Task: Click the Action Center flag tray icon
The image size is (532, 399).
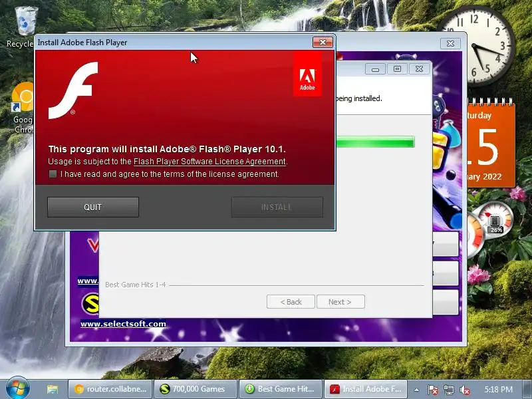Action: [x=433, y=390]
